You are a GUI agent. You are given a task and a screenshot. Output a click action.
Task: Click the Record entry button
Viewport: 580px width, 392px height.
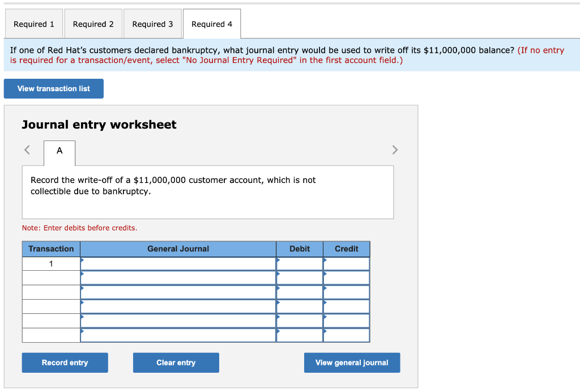coord(65,363)
